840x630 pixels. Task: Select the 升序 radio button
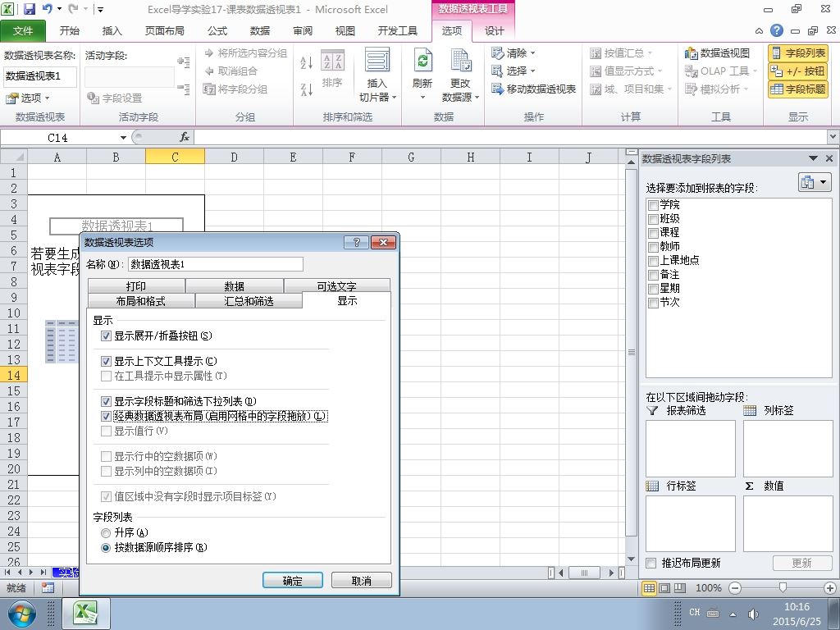click(x=106, y=533)
